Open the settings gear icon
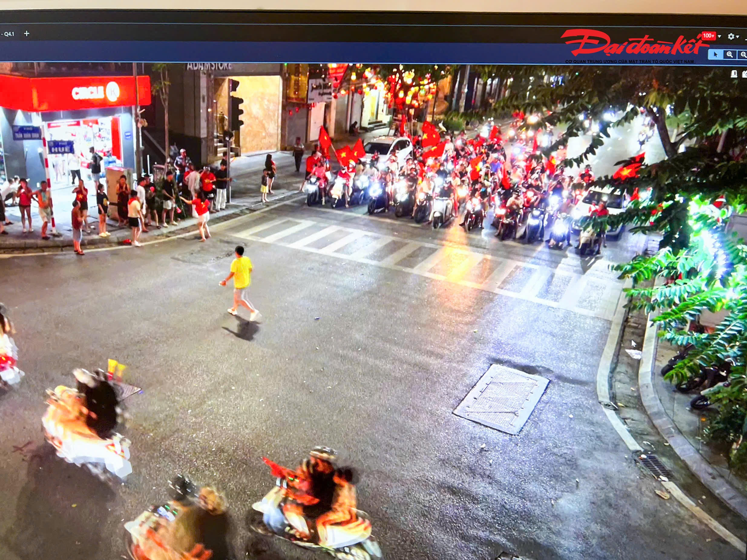This screenshot has width=747, height=560. [731, 37]
